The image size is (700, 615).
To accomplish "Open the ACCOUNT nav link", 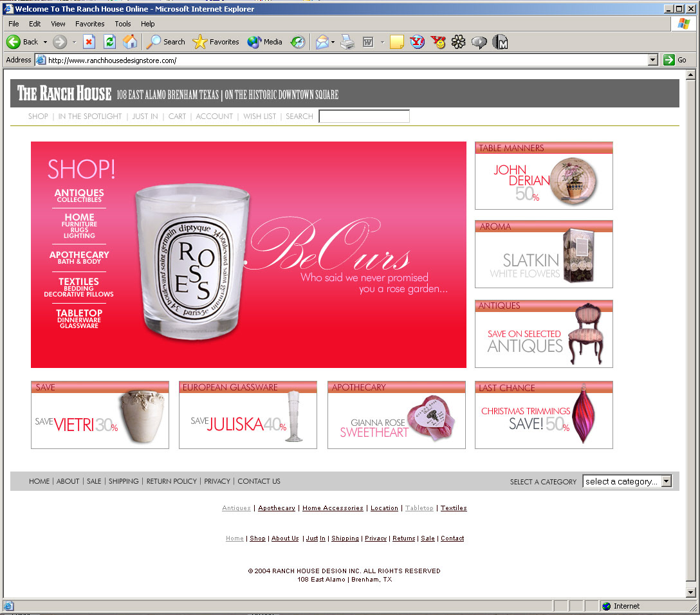I will (214, 116).
